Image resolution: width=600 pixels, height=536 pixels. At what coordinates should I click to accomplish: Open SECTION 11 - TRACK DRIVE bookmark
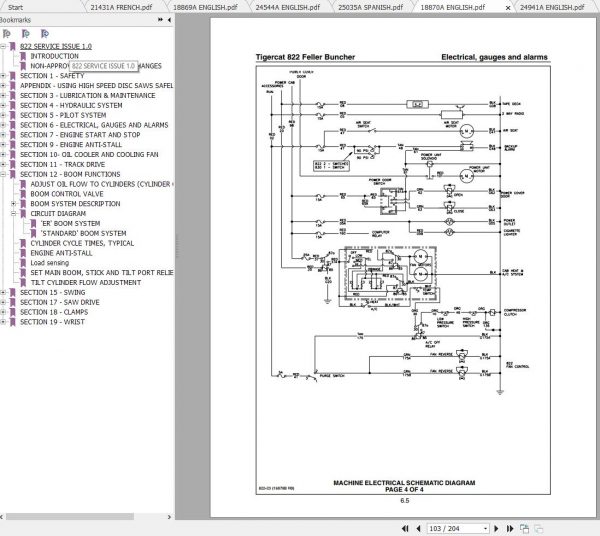(62, 165)
